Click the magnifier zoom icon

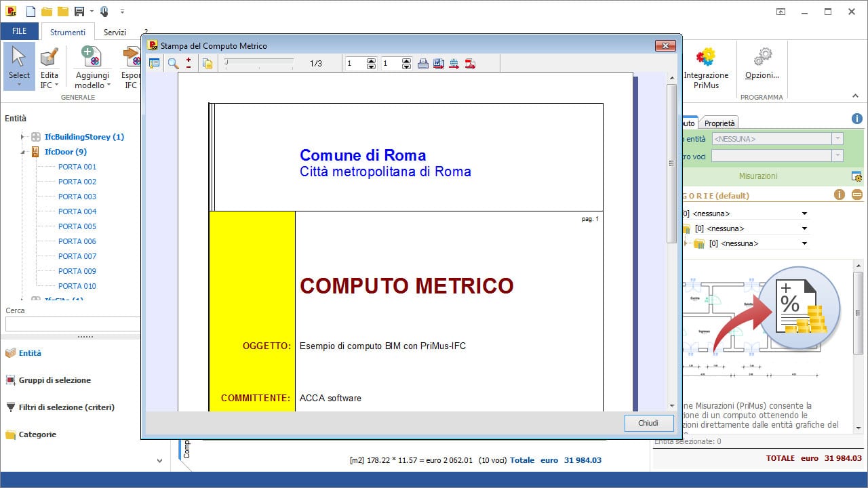point(173,64)
